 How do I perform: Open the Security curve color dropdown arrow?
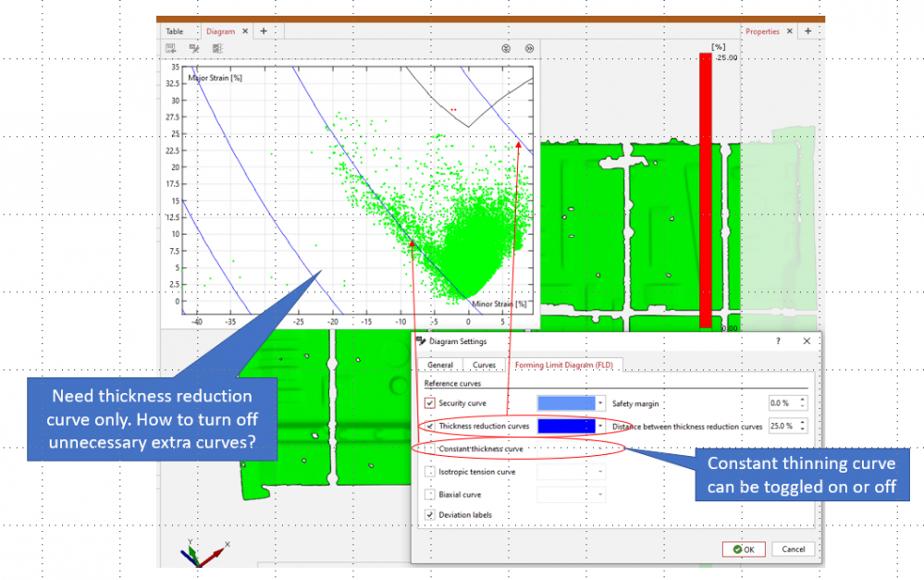coord(601,403)
